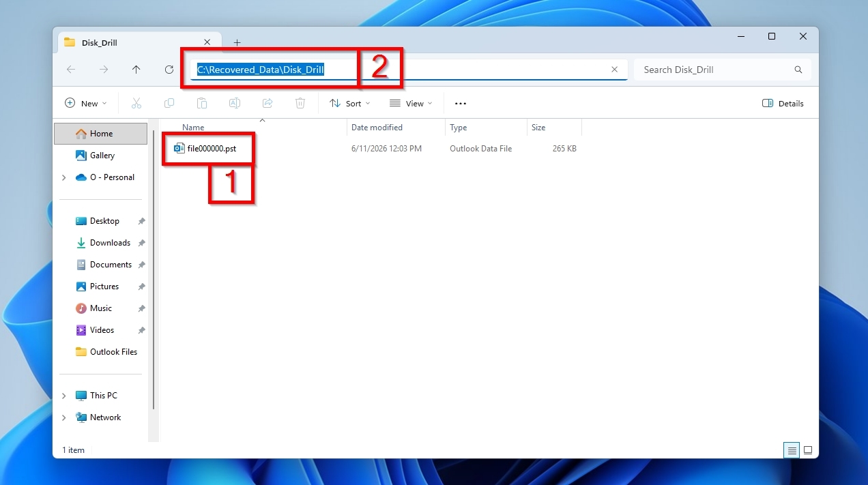This screenshot has width=868, height=485.
Task: Go up one folder level
Action: (136, 70)
